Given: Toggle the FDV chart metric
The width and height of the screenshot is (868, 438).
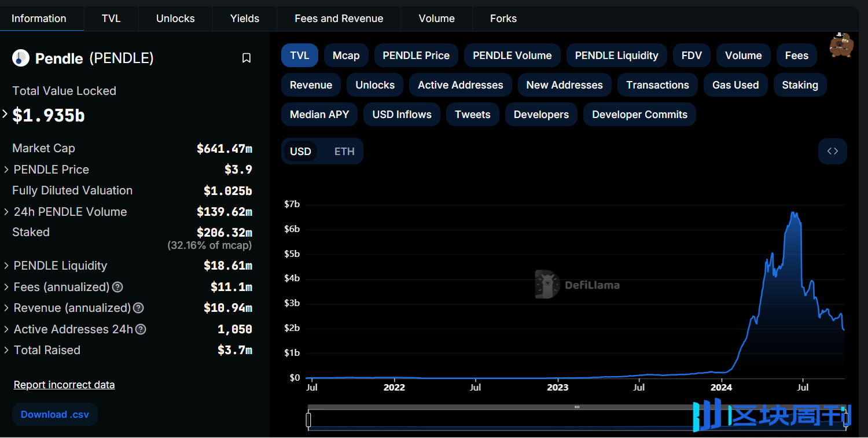Looking at the screenshot, I should coord(692,56).
